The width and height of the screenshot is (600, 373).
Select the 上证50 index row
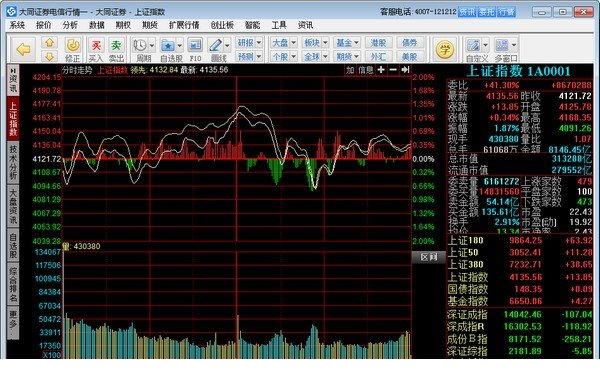click(520, 253)
